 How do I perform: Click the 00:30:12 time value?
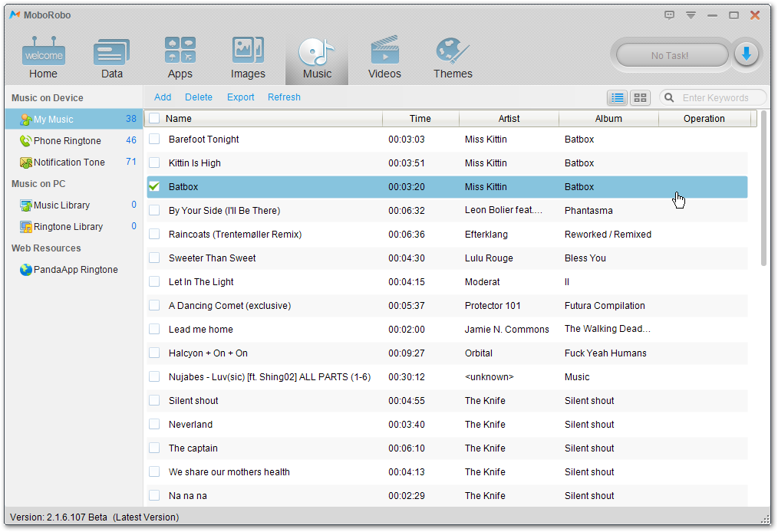pos(407,377)
